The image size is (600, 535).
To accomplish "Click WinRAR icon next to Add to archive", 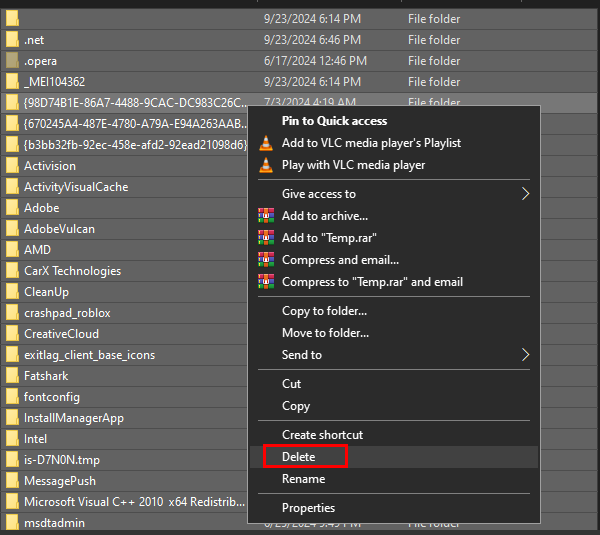I will tap(265, 216).
